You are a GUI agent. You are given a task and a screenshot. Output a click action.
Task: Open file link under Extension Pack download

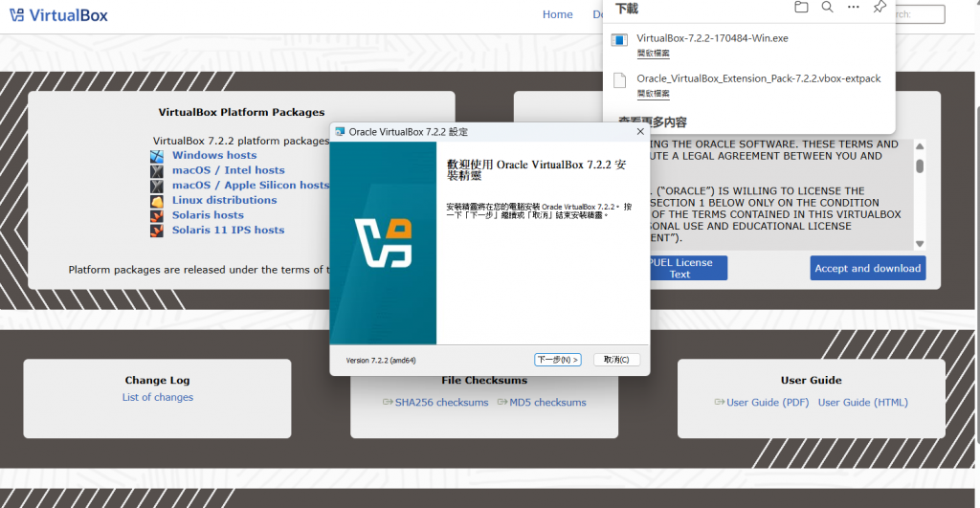pyautogui.click(x=653, y=94)
